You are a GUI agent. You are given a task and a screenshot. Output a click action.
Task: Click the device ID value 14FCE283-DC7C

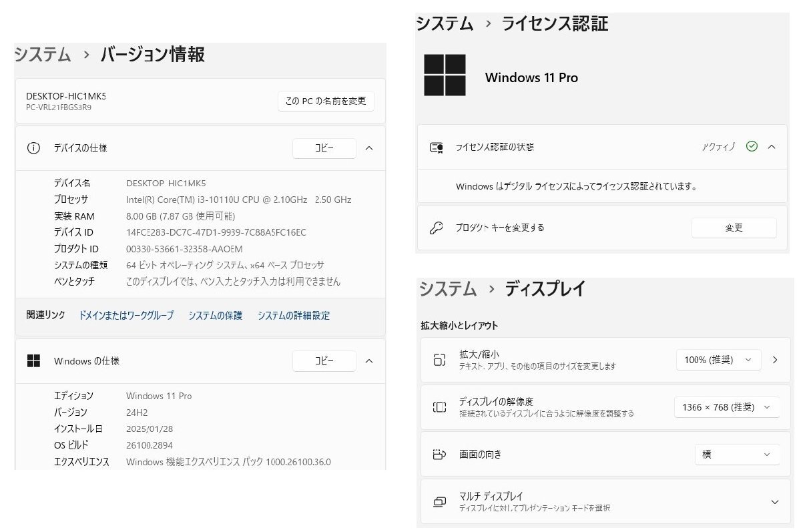point(216,232)
